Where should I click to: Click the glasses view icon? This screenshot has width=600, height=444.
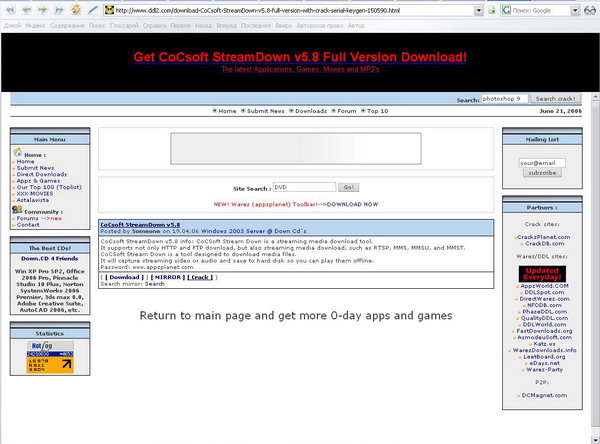point(590,11)
